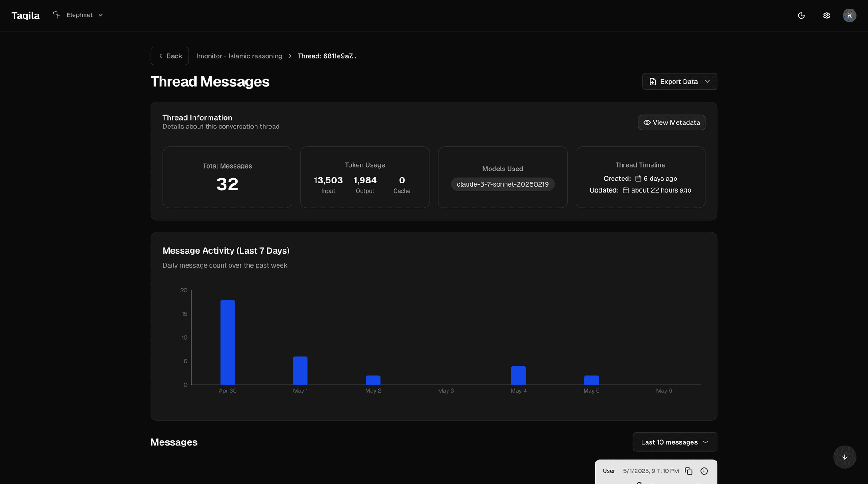Click the copy icon on the User message
868x484 pixels.
[x=689, y=471]
